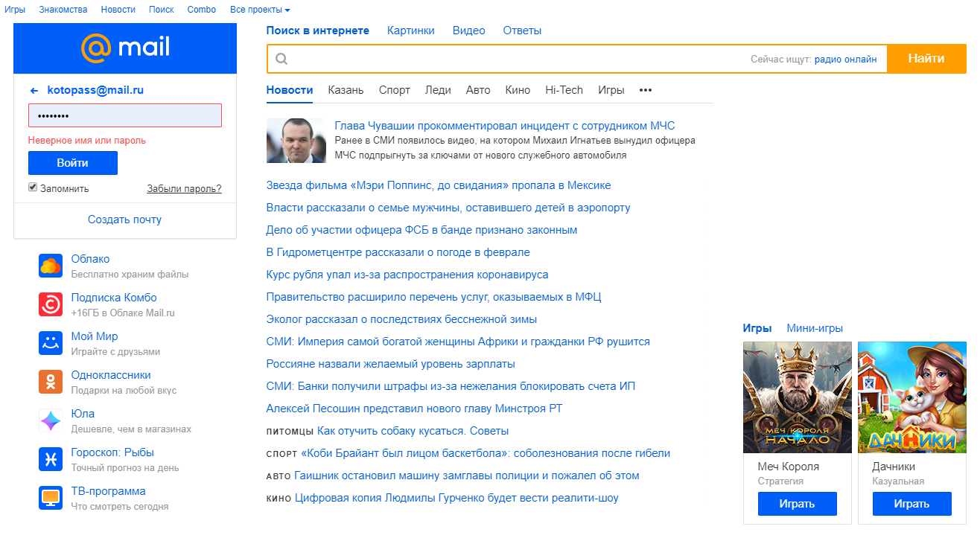The image size is (980, 541).
Task: Open headline Дело об участии офицера ФСБ
Action: pyautogui.click(x=422, y=230)
